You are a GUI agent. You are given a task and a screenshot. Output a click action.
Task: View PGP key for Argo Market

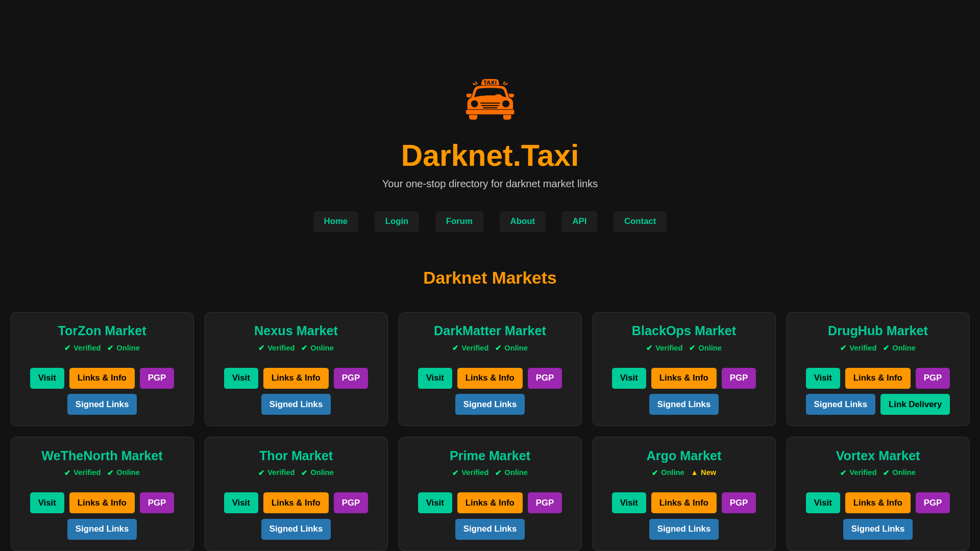[739, 503]
